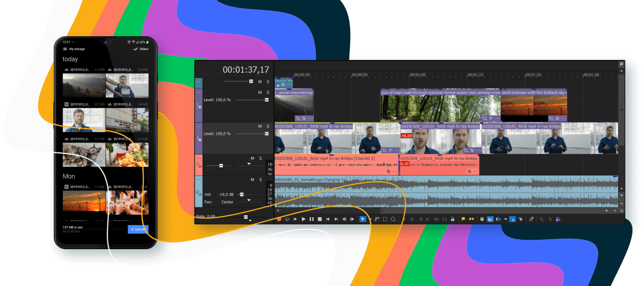Screen dimensions: 644x286
Task: Toggle snapping with the magnet icon
Action: click(482, 219)
